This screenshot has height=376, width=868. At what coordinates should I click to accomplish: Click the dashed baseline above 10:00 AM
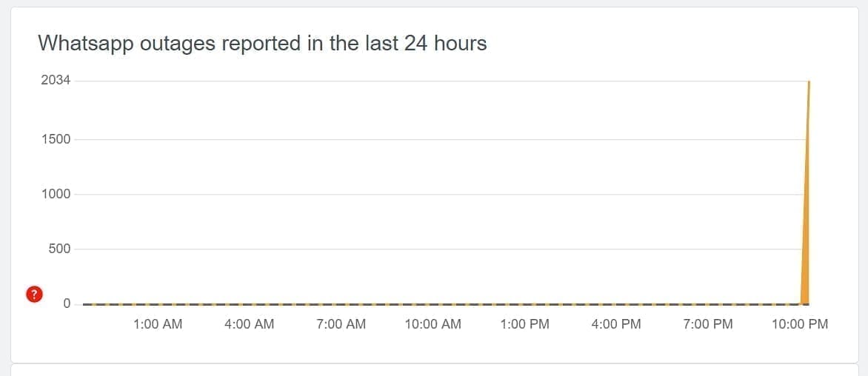433,303
